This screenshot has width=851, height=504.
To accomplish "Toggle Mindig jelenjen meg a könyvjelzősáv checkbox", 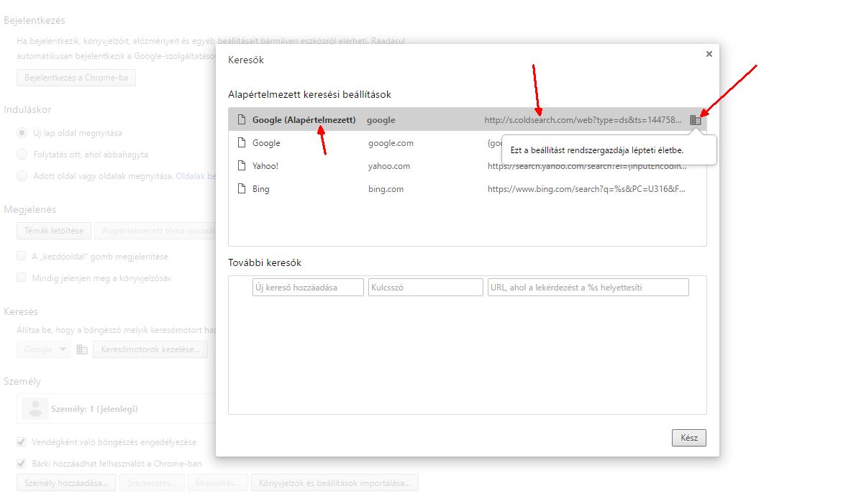I will click(x=21, y=278).
